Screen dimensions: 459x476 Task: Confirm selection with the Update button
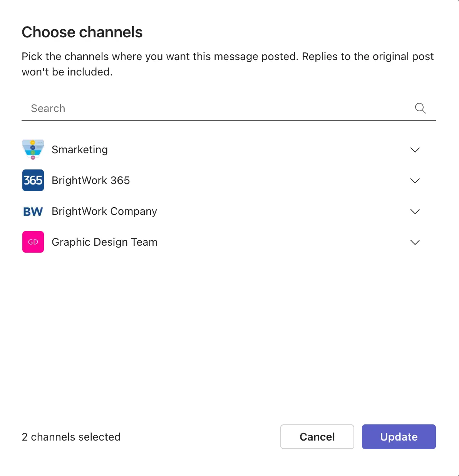[399, 437]
